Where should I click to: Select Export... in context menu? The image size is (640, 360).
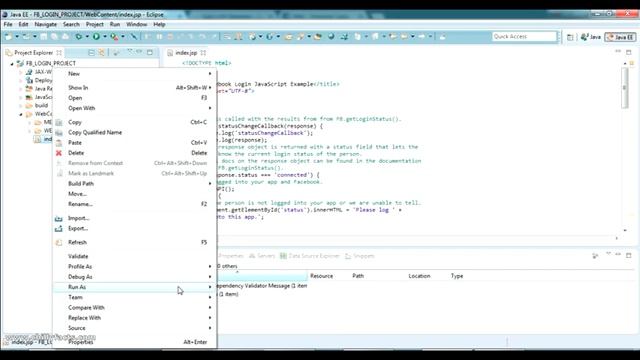135,229
